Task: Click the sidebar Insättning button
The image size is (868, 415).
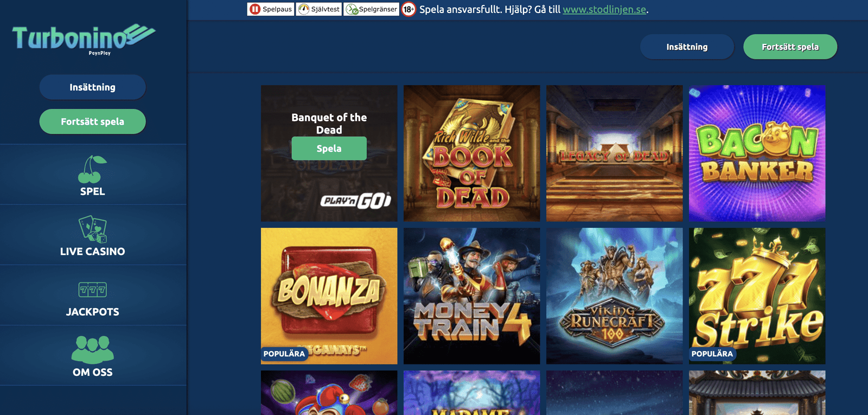Action: point(93,87)
